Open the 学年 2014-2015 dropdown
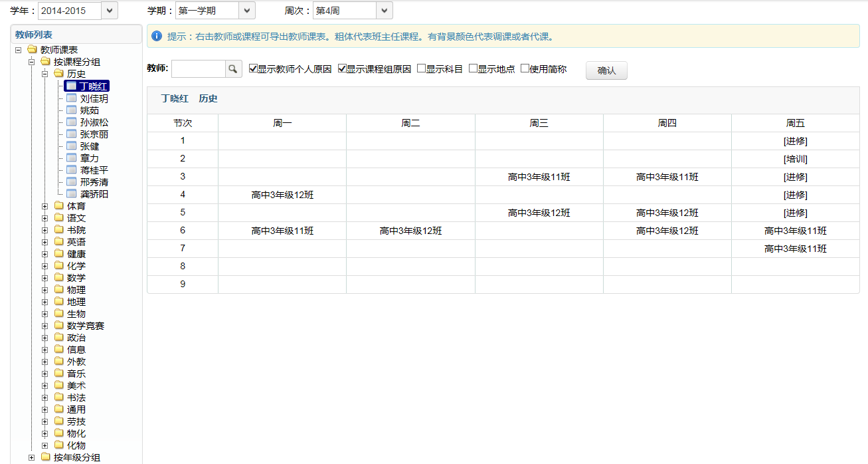The width and height of the screenshot is (868, 464). click(110, 11)
